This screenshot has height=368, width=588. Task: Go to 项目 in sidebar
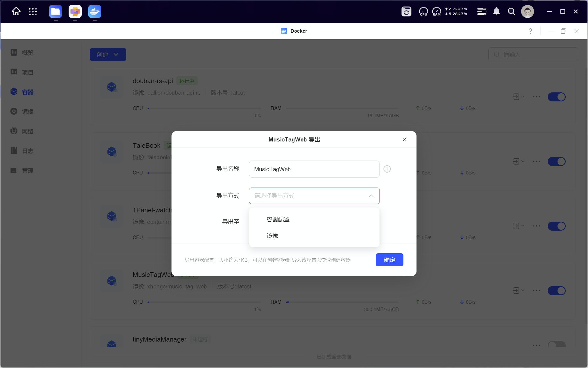(22, 72)
